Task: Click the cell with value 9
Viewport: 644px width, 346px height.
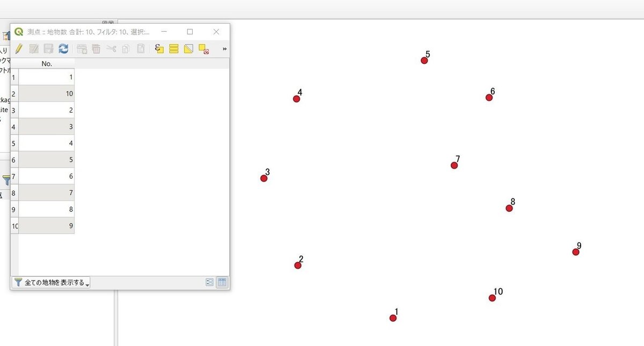Action: tap(47, 226)
